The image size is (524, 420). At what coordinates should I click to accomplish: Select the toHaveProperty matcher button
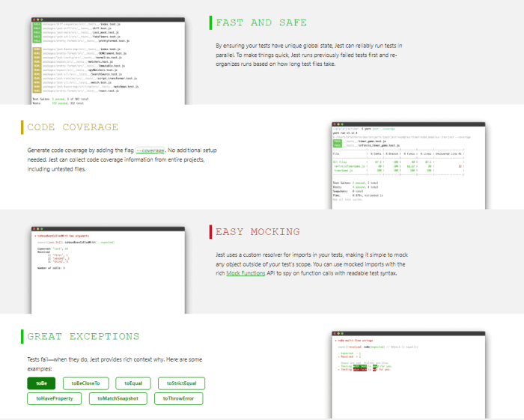click(x=55, y=398)
